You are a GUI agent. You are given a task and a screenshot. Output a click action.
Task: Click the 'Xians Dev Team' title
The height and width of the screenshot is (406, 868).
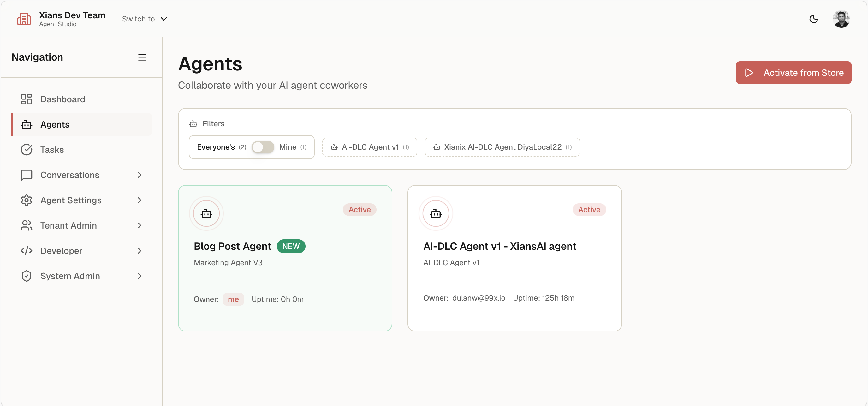pyautogui.click(x=72, y=15)
